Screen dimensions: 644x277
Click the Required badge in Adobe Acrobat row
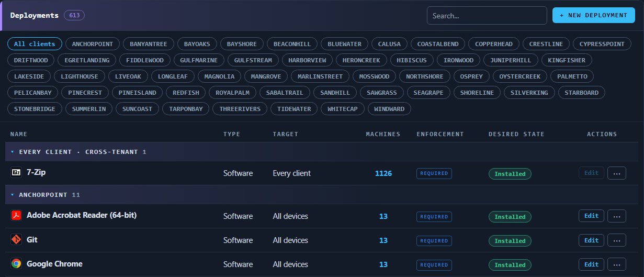(434, 216)
